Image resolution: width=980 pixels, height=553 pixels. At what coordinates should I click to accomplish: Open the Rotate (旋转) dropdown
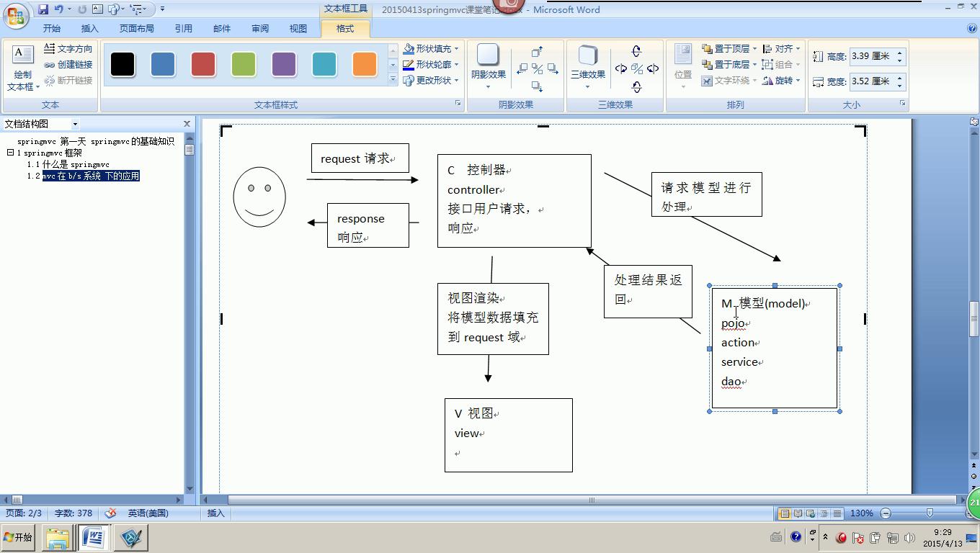782,80
